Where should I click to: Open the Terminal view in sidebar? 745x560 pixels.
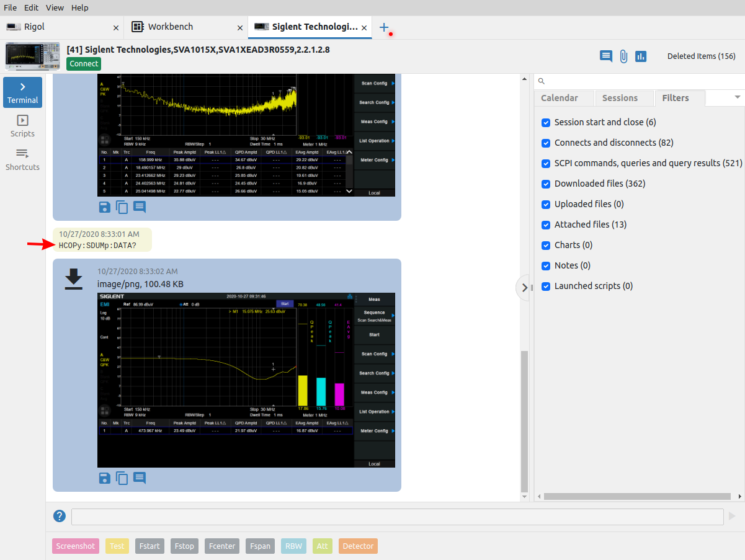pos(22,92)
